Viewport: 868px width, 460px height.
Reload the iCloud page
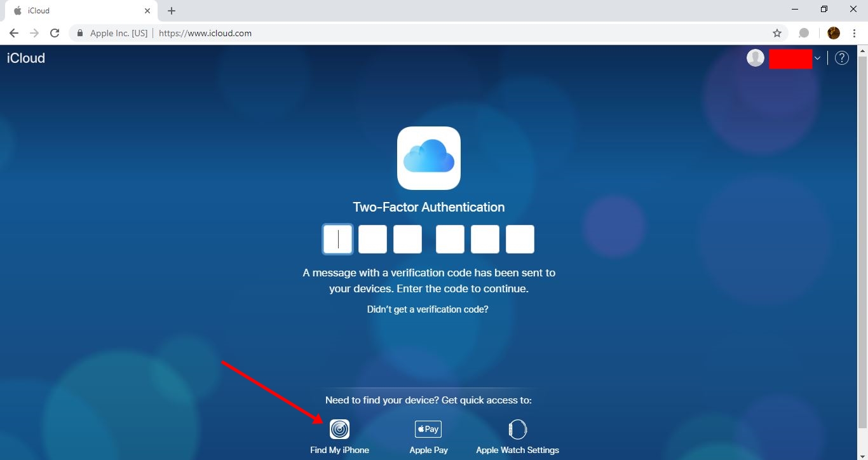(x=55, y=33)
